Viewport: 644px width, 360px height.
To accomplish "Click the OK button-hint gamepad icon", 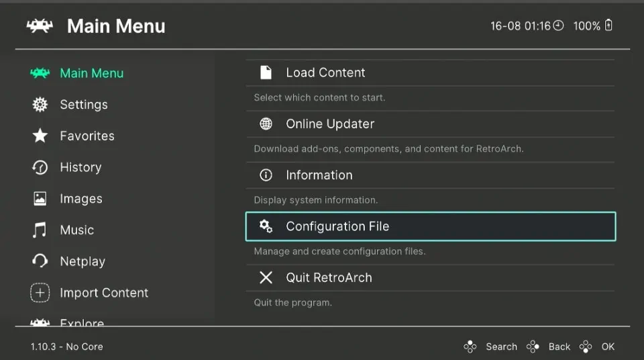I will (586, 347).
